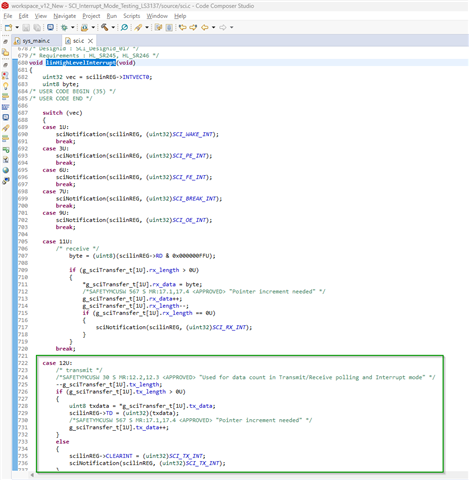Open the globe browser icon in sidebar
This screenshot has width=469, height=480.
click(x=6, y=170)
